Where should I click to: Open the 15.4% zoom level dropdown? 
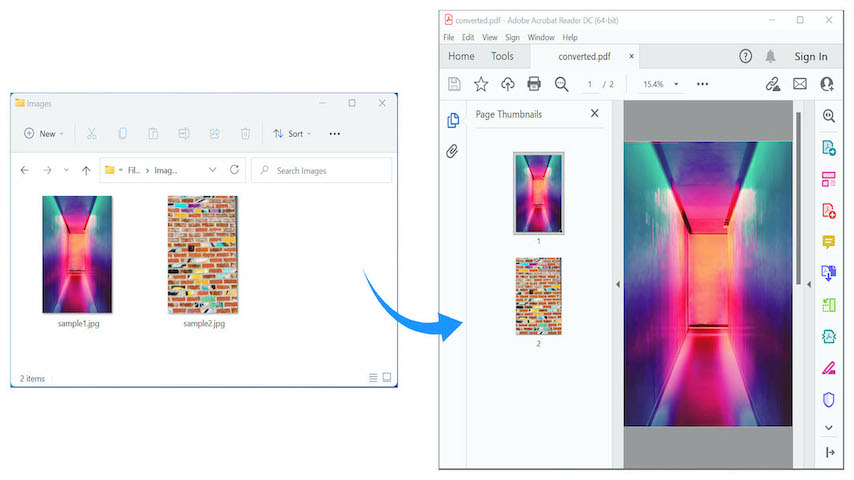pos(677,84)
